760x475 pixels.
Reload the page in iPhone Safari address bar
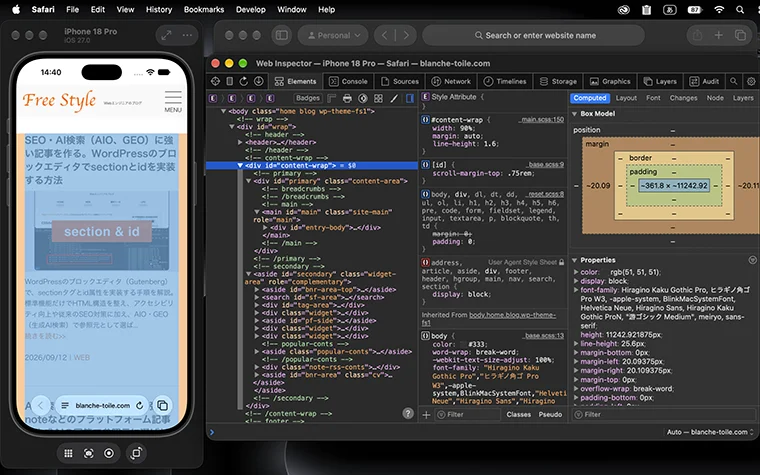(x=140, y=405)
